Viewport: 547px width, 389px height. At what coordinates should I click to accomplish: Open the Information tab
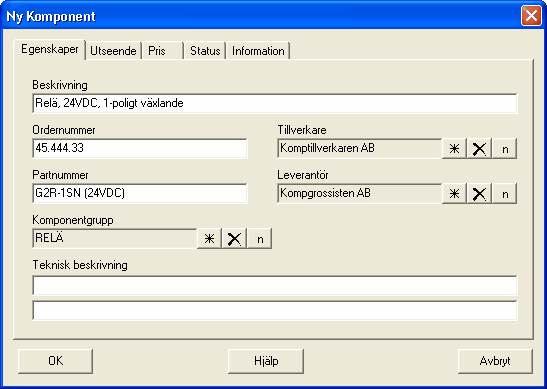[x=258, y=51]
